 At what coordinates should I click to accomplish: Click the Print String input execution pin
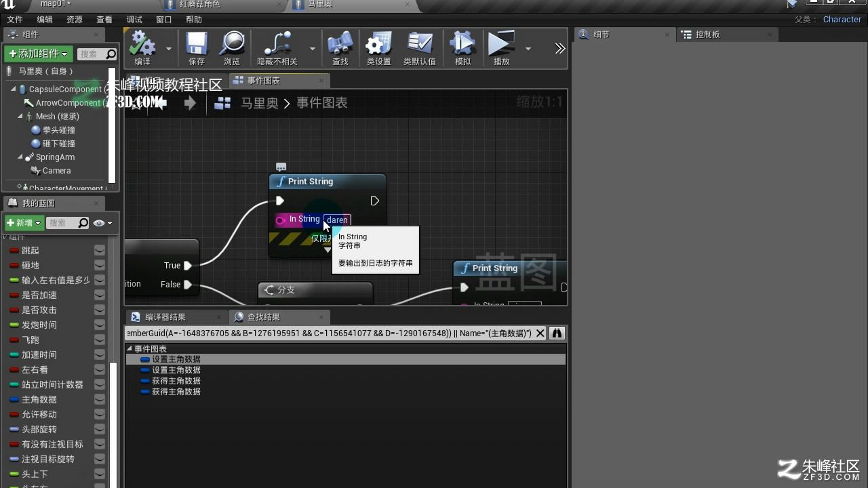(280, 201)
